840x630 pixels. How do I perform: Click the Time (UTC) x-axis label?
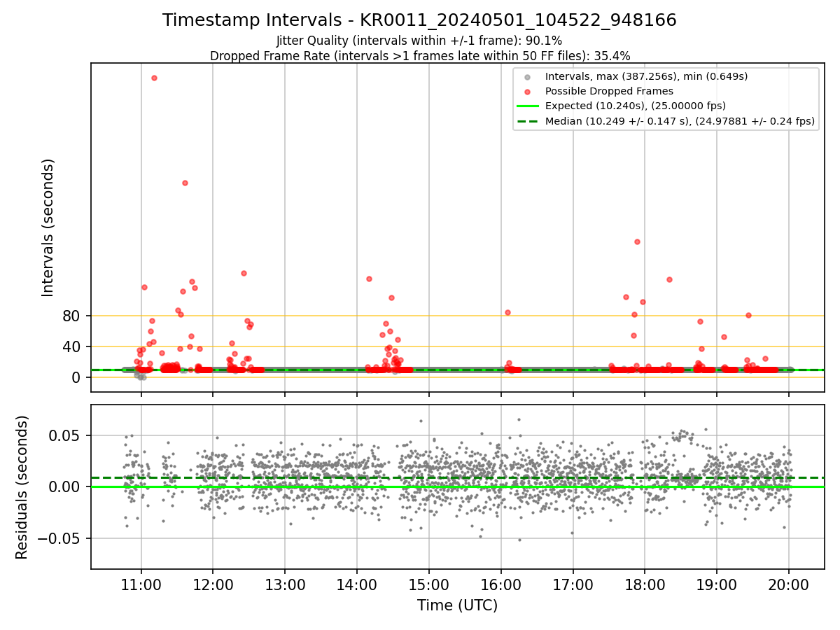457,605
